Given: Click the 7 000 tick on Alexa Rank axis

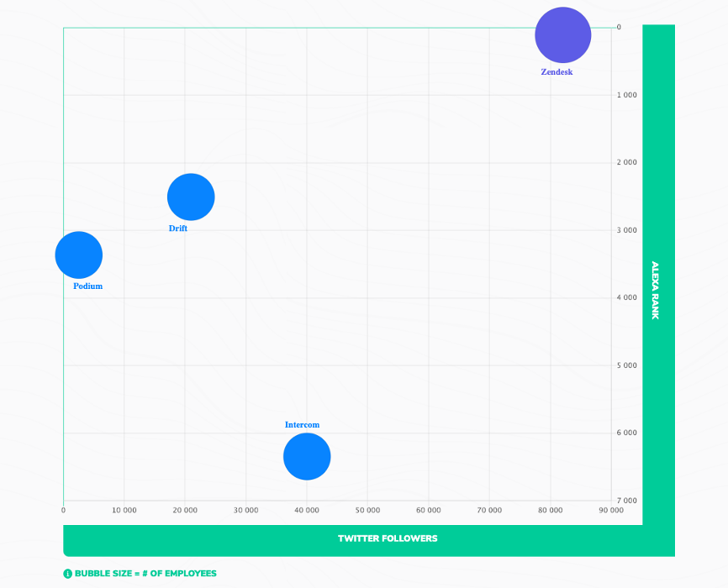Looking at the screenshot, I should (626, 501).
